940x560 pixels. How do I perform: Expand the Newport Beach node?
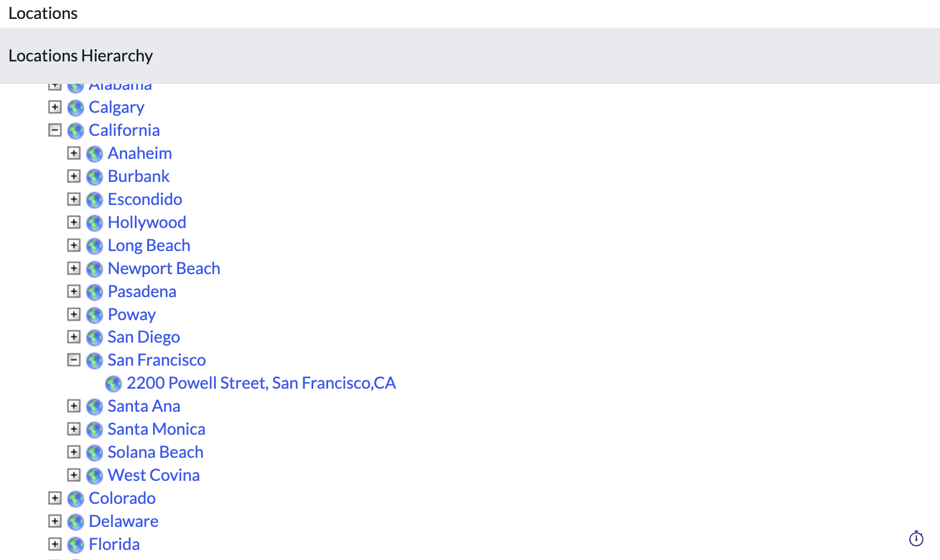click(74, 268)
